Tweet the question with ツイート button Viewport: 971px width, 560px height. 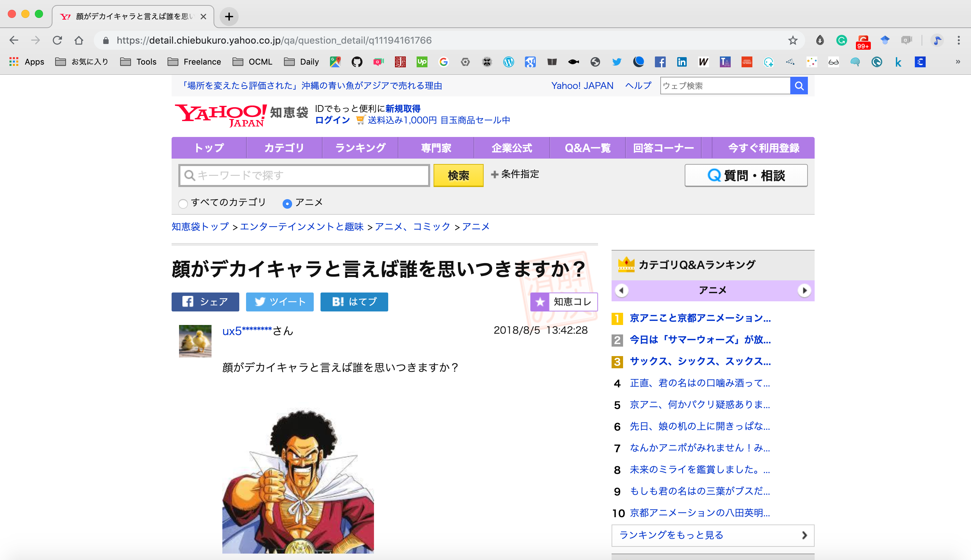pyautogui.click(x=280, y=302)
